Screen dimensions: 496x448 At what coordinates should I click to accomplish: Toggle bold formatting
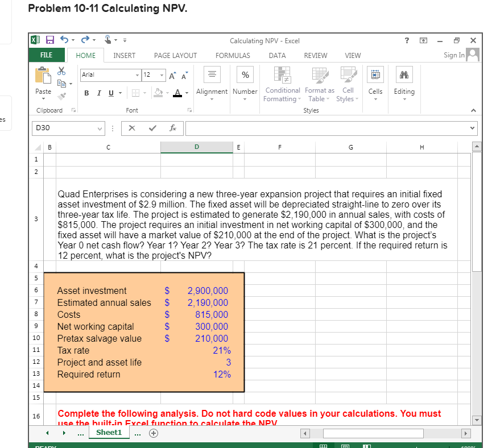[x=86, y=93]
